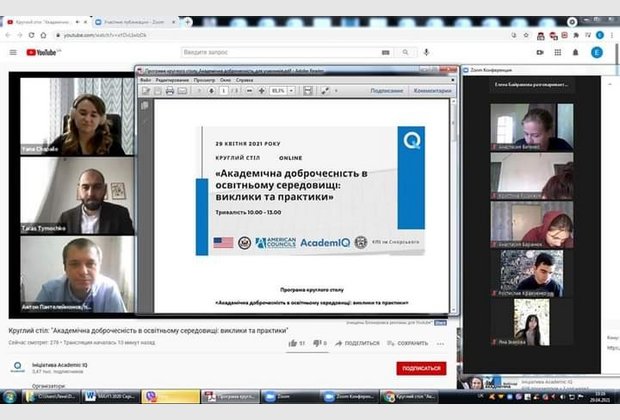
Task: Open the Редактирование menu in Adobe Reader
Action: [171, 80]
